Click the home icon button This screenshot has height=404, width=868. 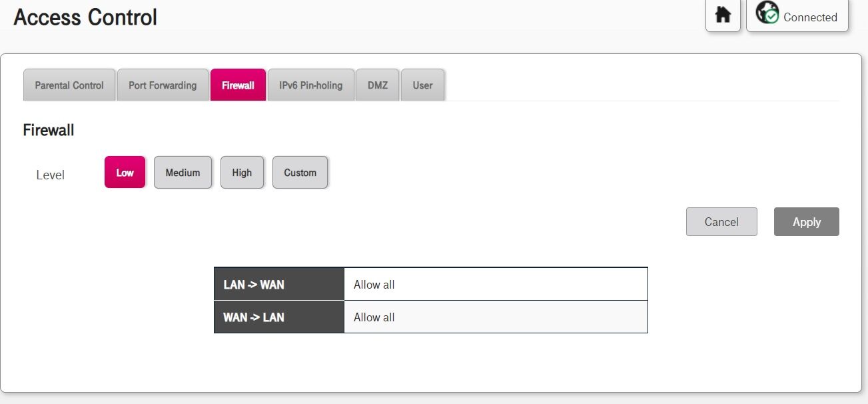click(x=723, y=15)
